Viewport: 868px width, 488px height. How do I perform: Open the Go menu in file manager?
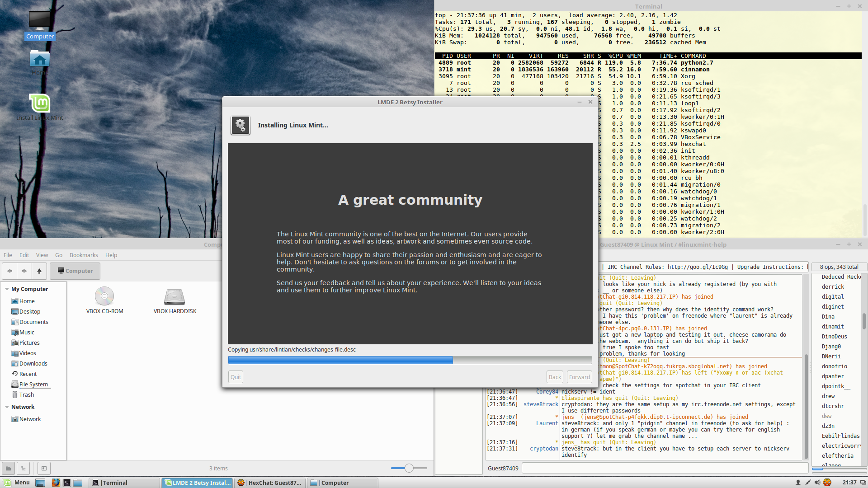(x=59, y=255)
